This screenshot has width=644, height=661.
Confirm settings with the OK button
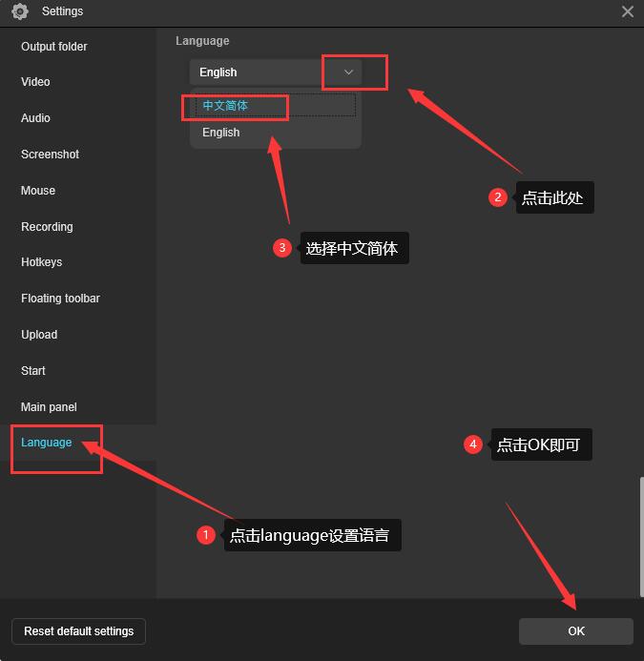[575, 631]
